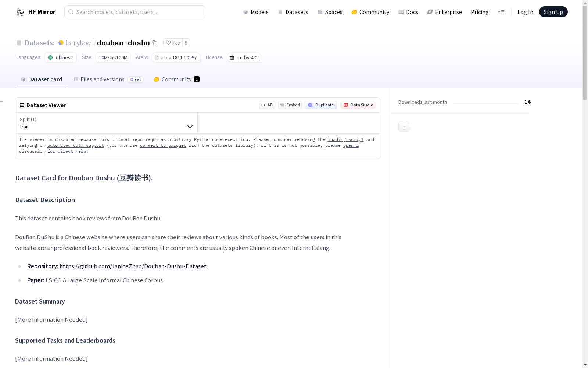
Task: Open the three-dot options menu in sidebar
Action: click(404, 127)
